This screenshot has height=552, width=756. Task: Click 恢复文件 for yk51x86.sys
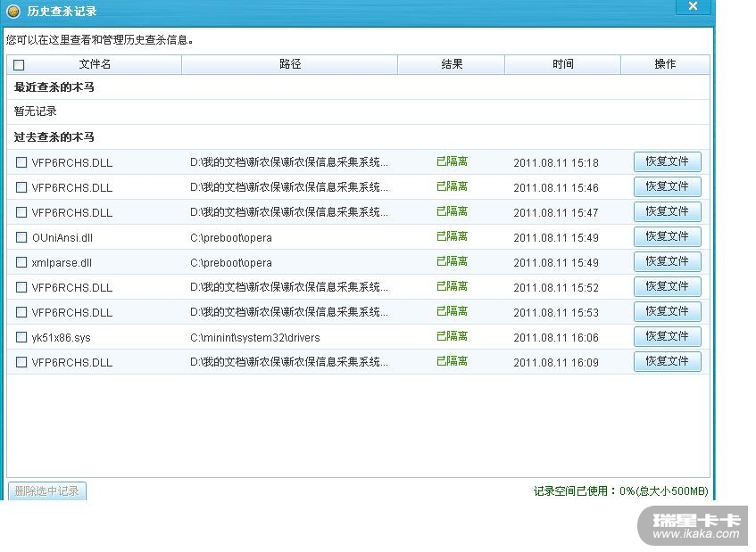click(x=667, y=336)
